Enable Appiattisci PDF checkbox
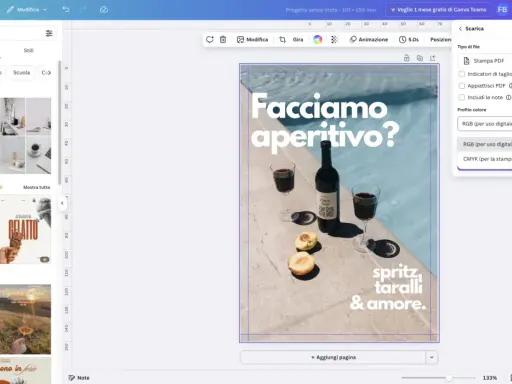This screenshot has width=512, height=384. click(x=462, y=86)
